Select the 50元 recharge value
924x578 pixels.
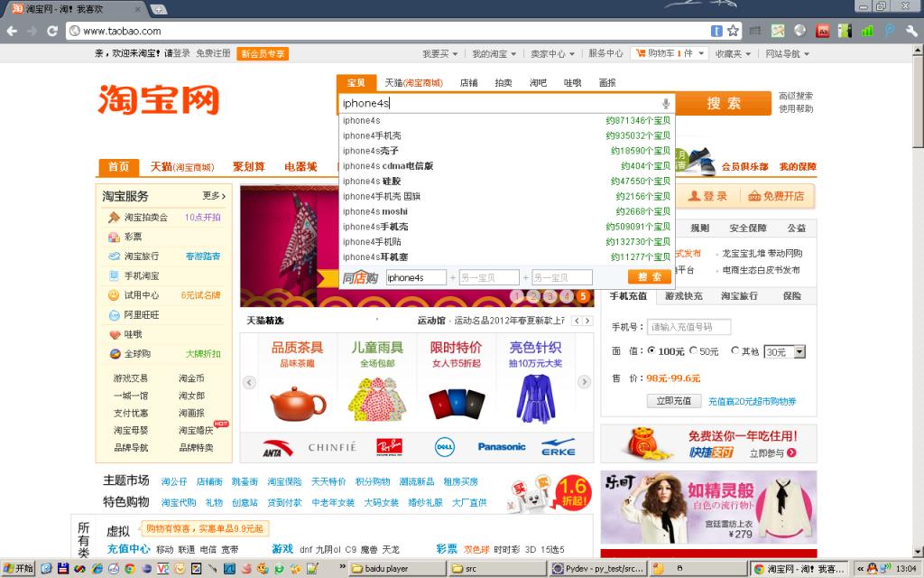coord(694,350)
